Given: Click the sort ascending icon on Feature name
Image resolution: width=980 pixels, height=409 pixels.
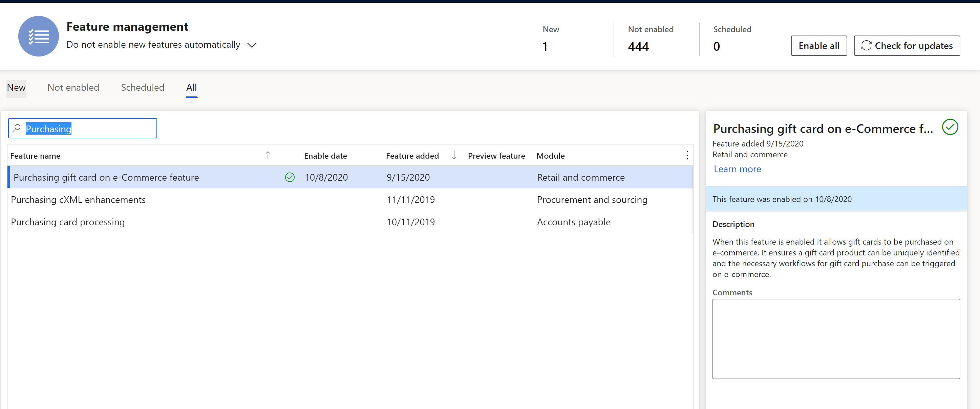Looking at the screenshot, I should pos(264,155).
